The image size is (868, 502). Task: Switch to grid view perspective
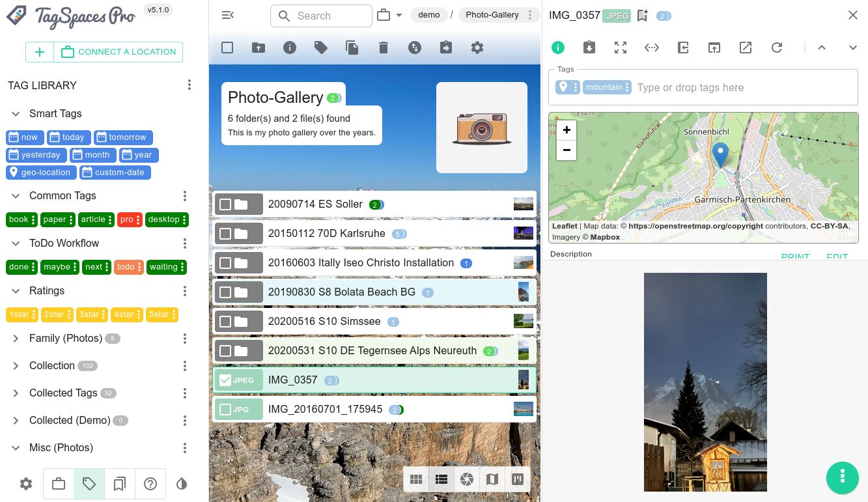[x=416, y=480]
